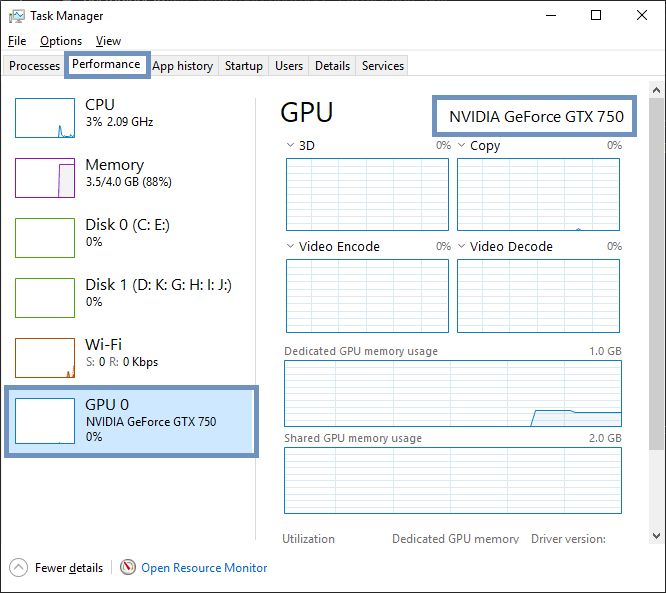The image size is (666, 593).
Task: Select the Memory usage mini graph
Action: click(x=45, y=178)
